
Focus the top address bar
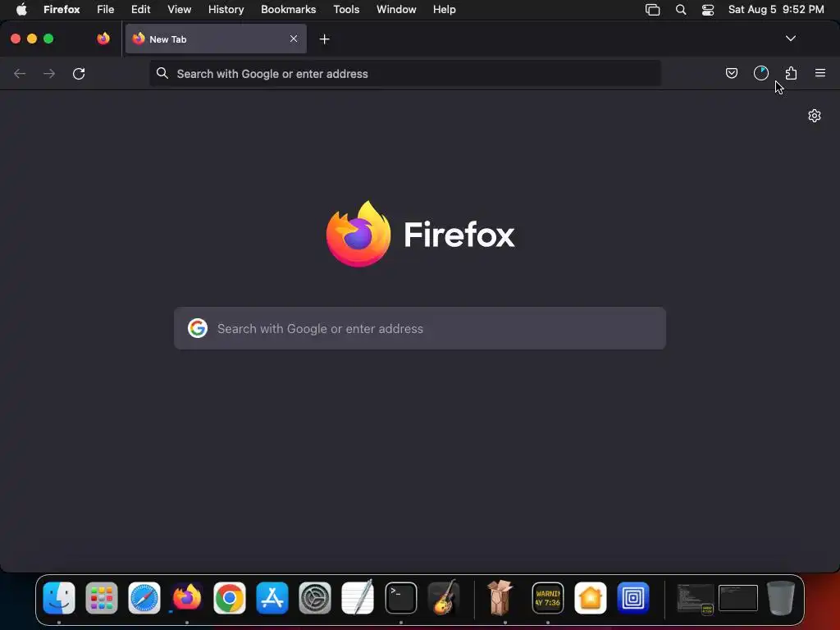coord(405,74)
